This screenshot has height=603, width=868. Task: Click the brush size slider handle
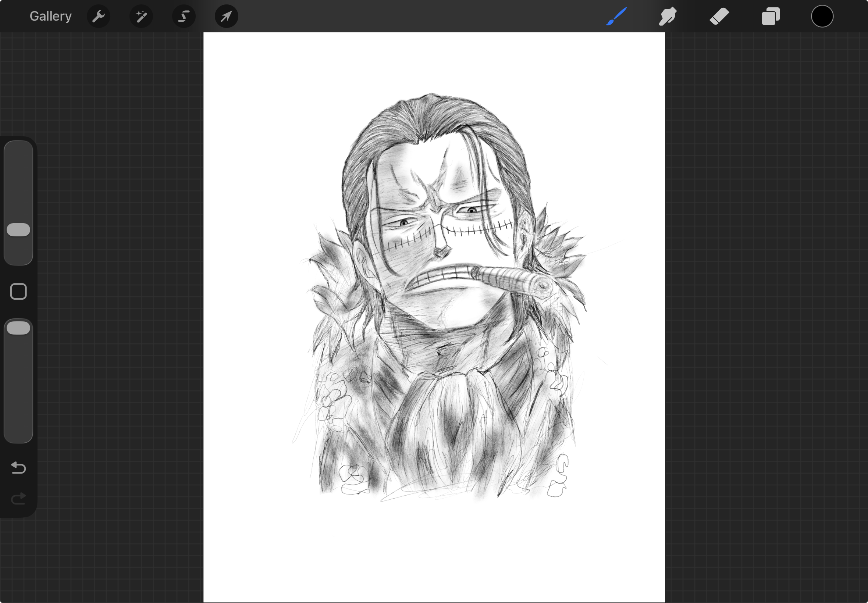[18, 230]
